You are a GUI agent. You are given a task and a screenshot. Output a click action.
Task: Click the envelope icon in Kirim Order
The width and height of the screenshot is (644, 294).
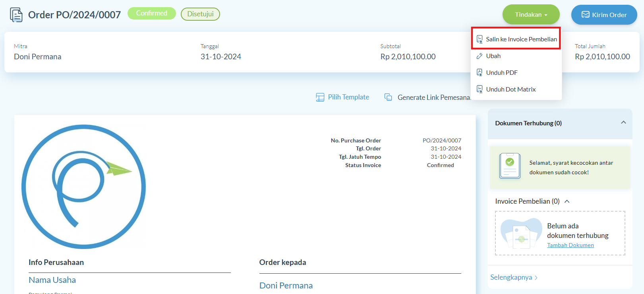point(585,15)
